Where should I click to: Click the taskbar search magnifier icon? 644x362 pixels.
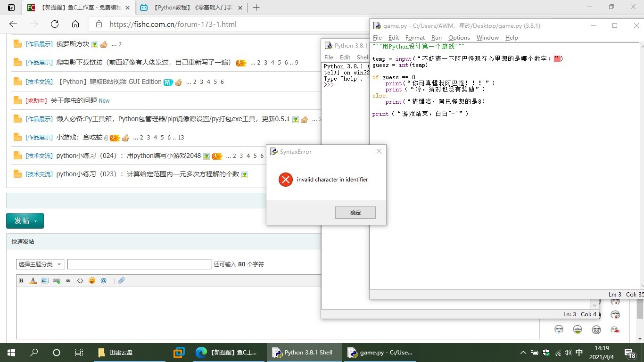[34, 352]
